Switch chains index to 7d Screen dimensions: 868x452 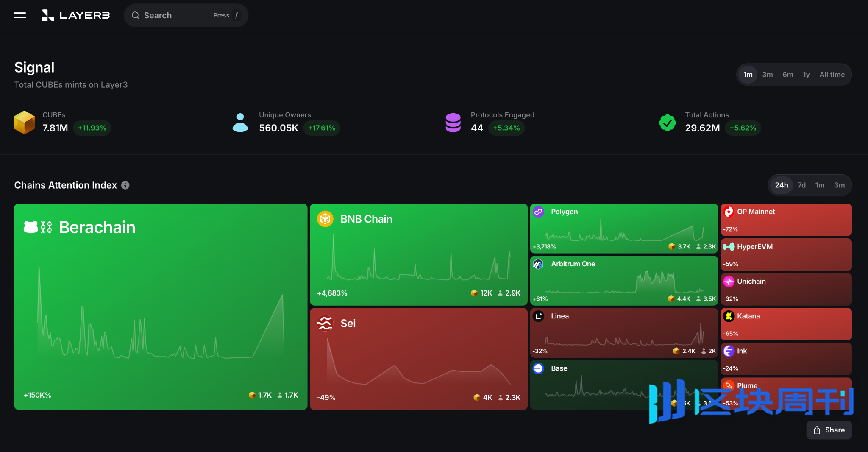point(801,185)
